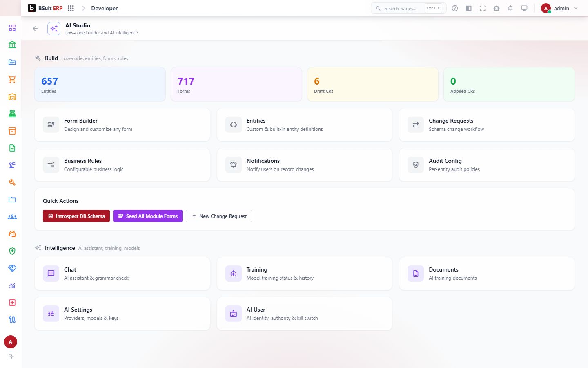Open the blue folder sidebar icon

pos(12,200)
